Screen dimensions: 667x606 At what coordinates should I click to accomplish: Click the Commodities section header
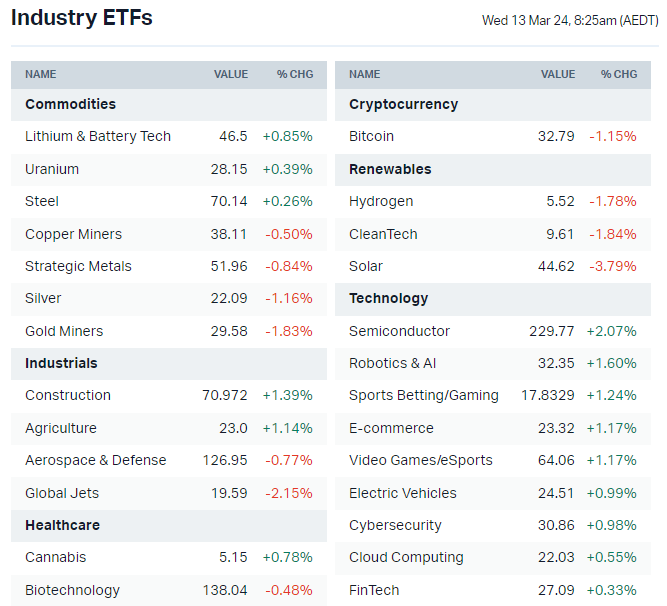70,104
